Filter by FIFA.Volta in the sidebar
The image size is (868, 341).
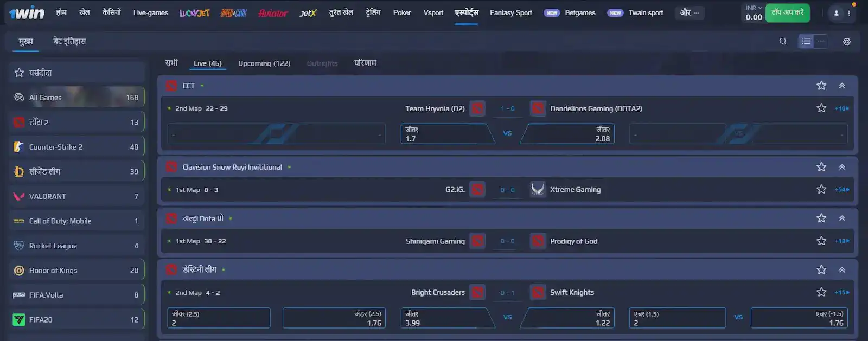[x=77, y=295]
